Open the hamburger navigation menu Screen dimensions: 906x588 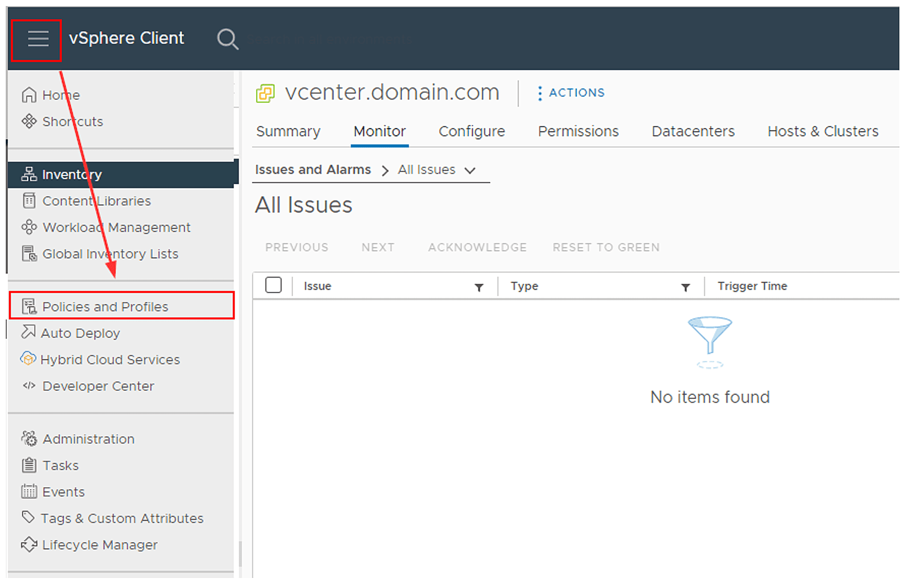click(38, 39)
